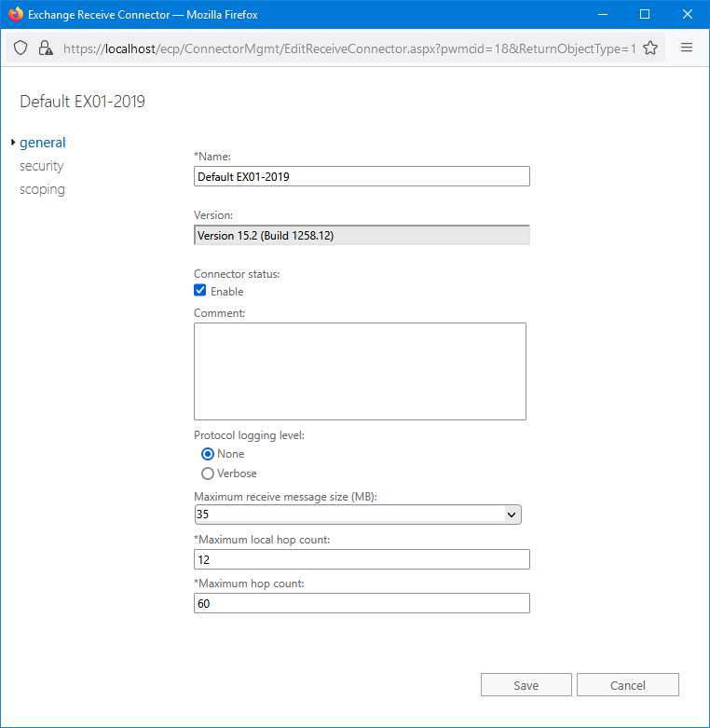Screen dimensions: 710x728
Task: Switch to the general section
Action: 43,143
